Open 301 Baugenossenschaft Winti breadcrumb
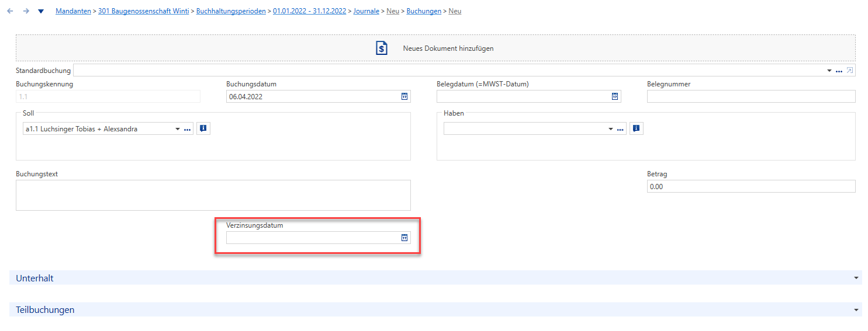 pyautogui.click(x=143, y=11)
